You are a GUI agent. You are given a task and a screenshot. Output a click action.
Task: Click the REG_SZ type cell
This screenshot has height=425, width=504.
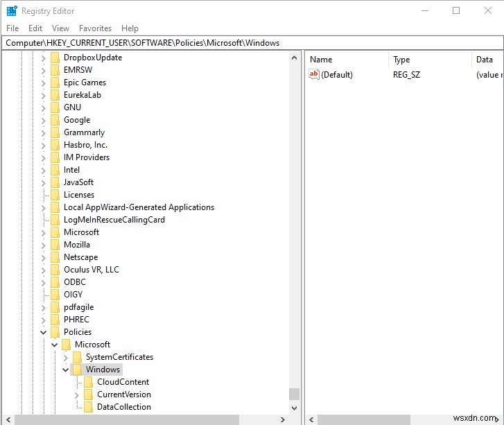[x=406, y=75]
